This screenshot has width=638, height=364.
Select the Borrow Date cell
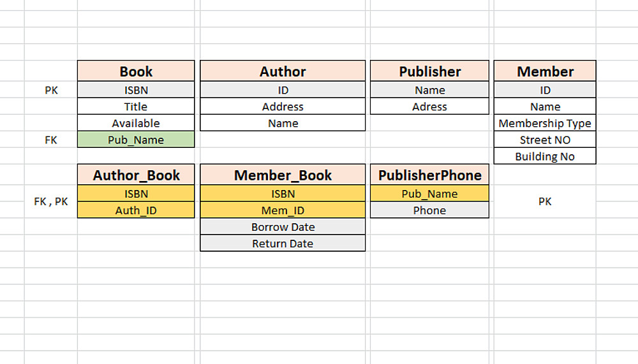tap(283, 227)
